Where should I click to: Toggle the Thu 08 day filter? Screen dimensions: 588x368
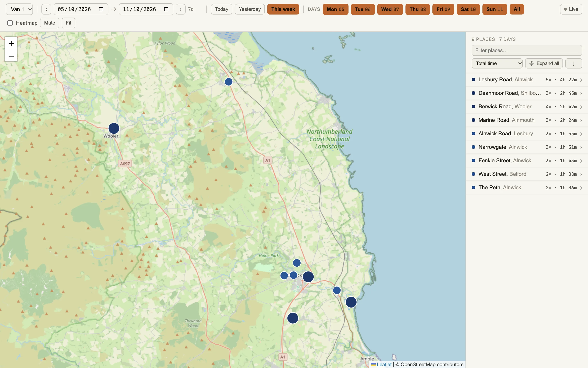(418, 9)
